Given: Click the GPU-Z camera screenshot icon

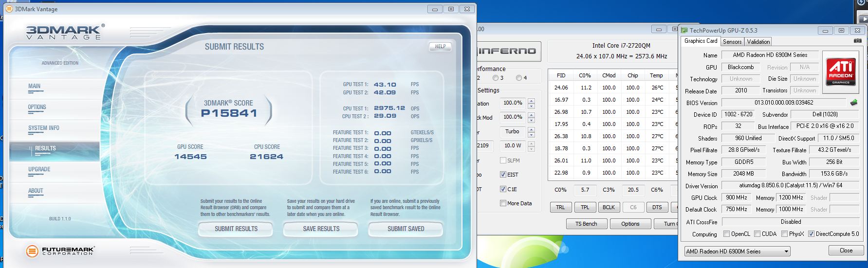Looking at the screenshot, I should (858, 41).
